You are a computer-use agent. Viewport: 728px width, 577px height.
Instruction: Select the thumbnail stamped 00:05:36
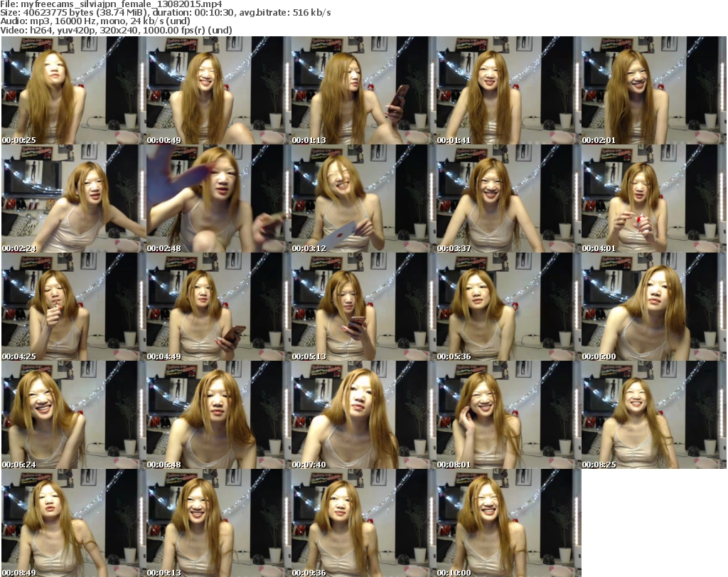click(x=509, y=307)
